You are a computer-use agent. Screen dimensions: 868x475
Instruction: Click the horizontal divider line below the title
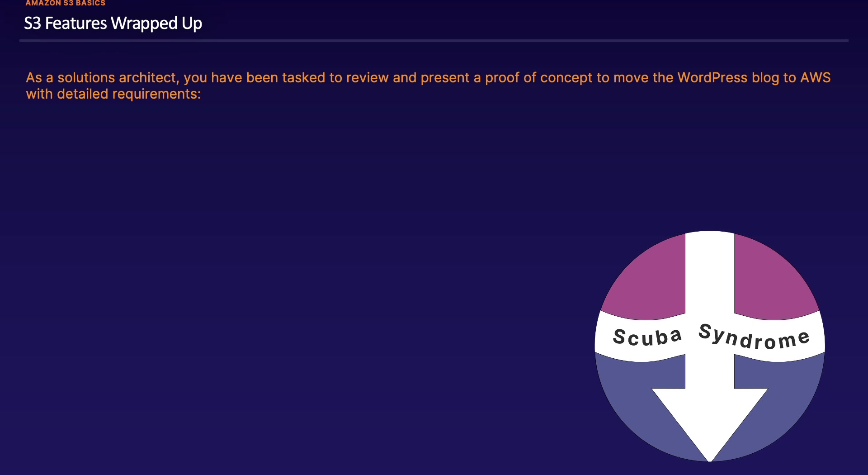coord(434,41)
